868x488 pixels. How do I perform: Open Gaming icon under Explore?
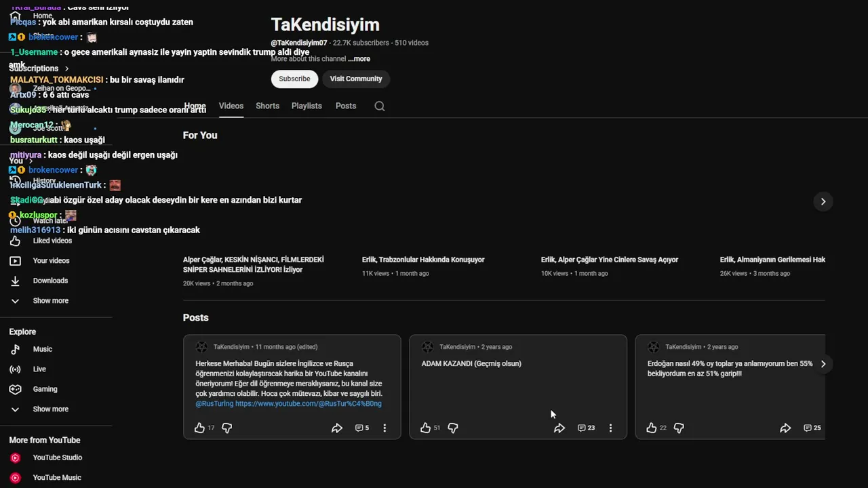click(15, 389)
